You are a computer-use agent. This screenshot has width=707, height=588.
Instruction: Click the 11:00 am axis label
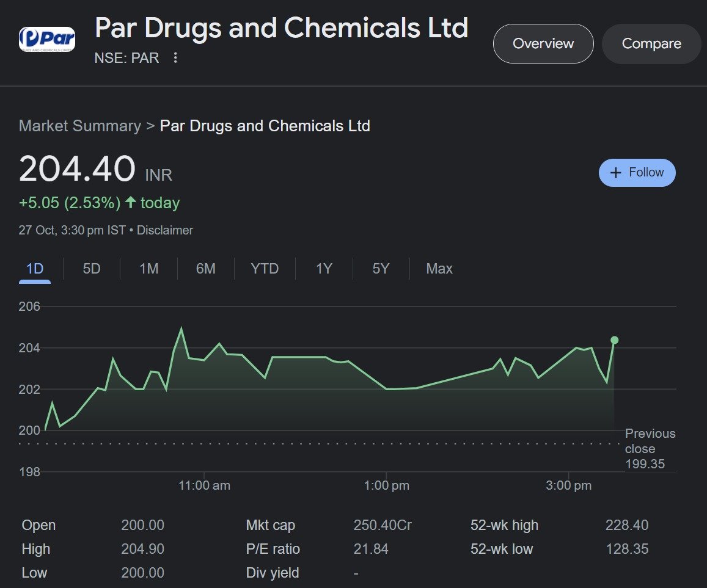click(204, 485)
